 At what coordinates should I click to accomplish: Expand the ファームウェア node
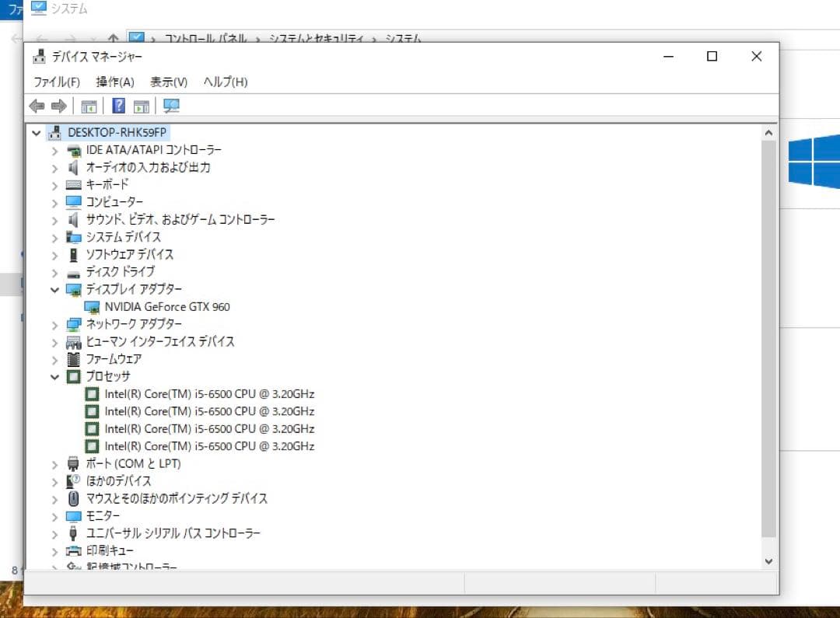[x=54, y=360]
